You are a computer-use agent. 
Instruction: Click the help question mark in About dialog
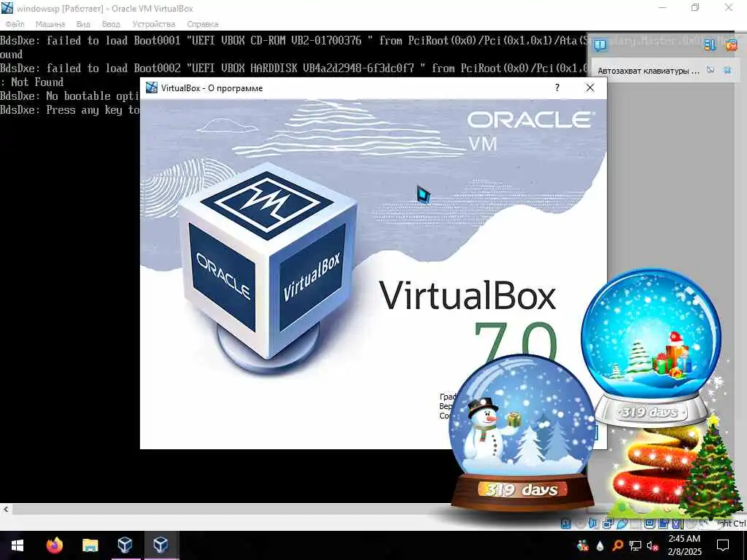point(557,87)
